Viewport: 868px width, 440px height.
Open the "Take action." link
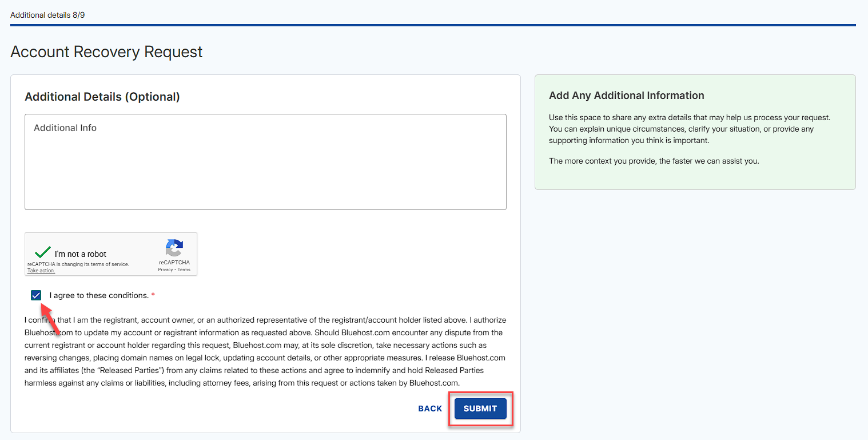pyautogui.click(x=41, y=270)
